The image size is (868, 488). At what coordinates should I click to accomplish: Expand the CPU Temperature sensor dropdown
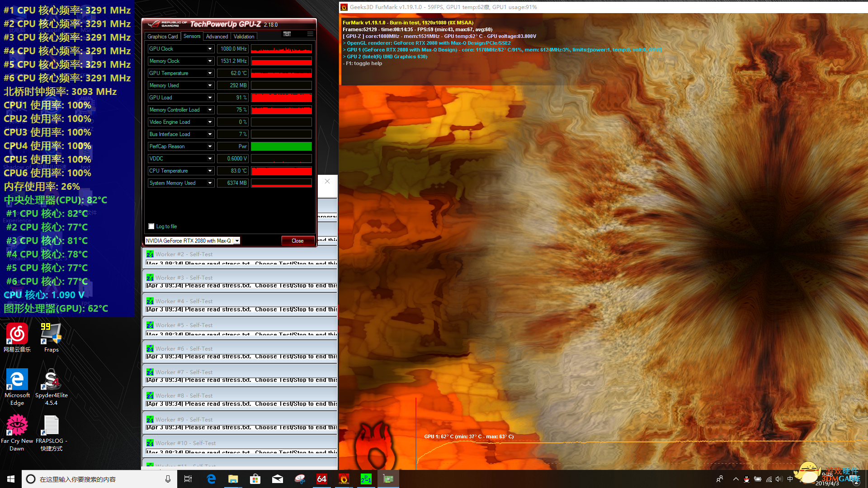pos(210,171)
